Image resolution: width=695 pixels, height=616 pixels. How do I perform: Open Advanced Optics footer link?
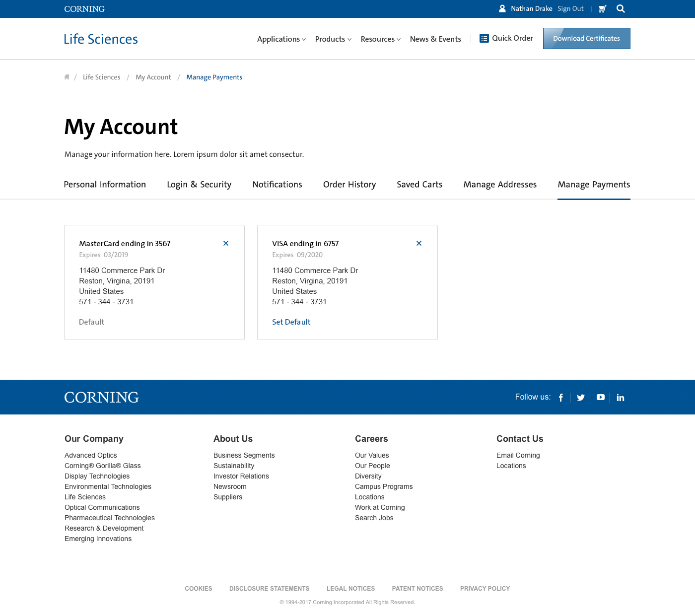coord(91,455)
